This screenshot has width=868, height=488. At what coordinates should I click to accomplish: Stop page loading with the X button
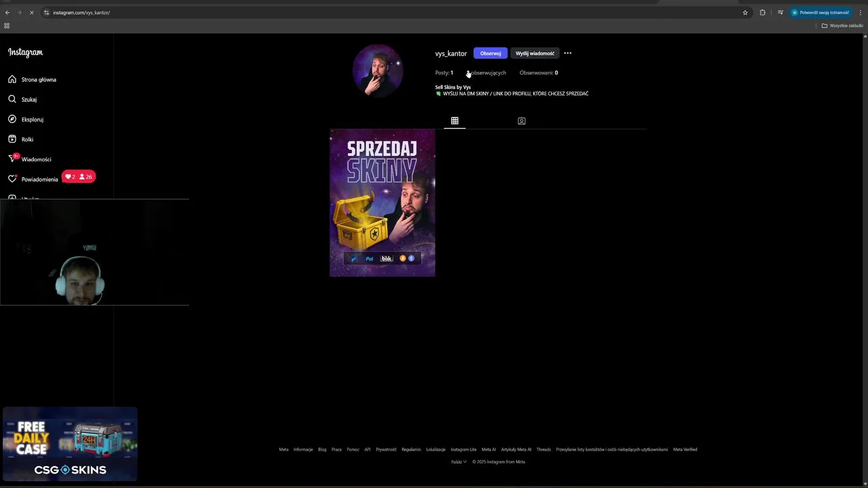coord(31,12)
